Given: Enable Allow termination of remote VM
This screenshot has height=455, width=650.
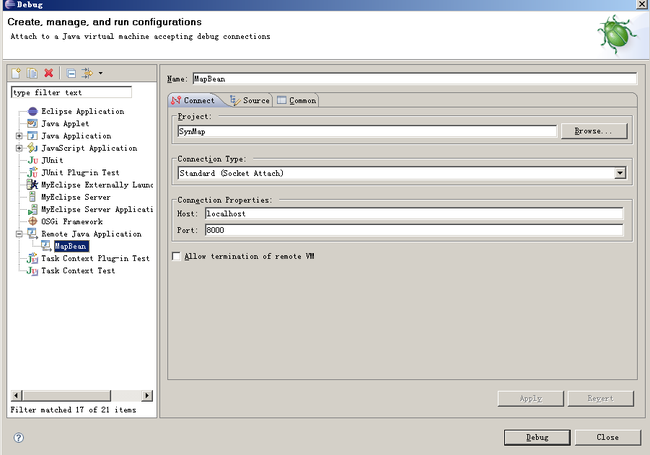Looking at the screenshot, I should click(x=177, y=257).
